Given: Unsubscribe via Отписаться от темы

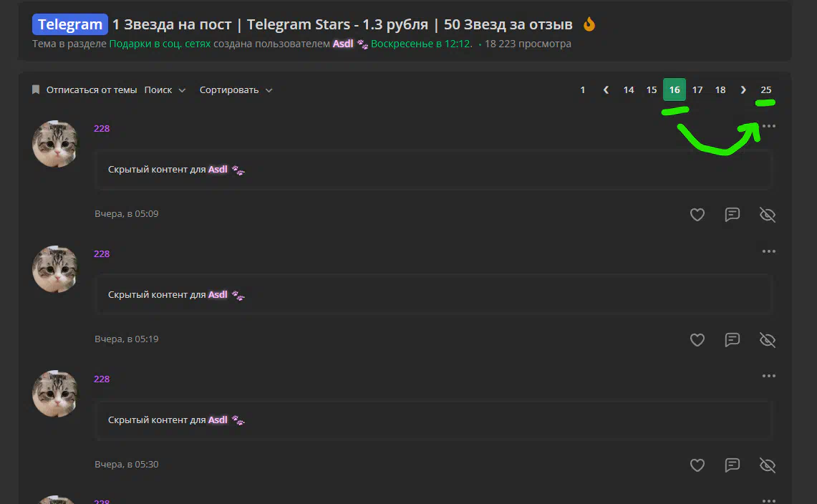Looking at the screenshot, I should [x=91, y=89].
